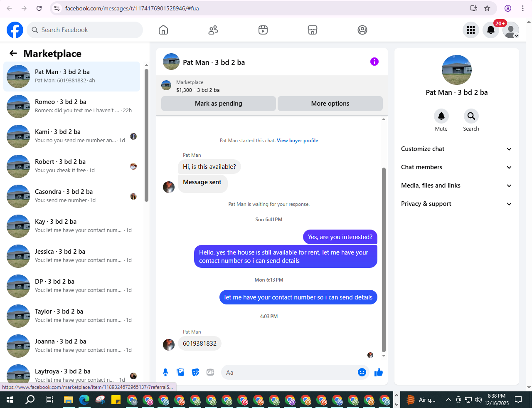Click the Search Facebook box
Viewport: 532px width, 408px height.
coord(85,30)
